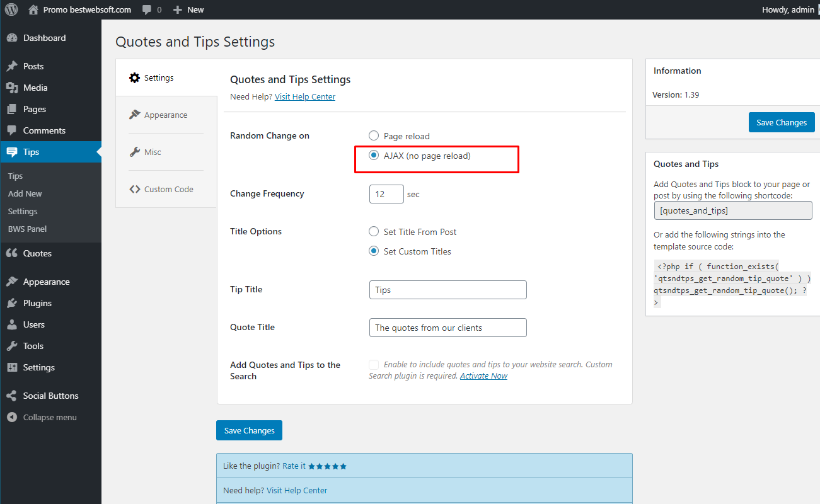Click the [quotes_and_tips] shortcode field
This screenshot has width=820, height=504.
tap(733, 210)
